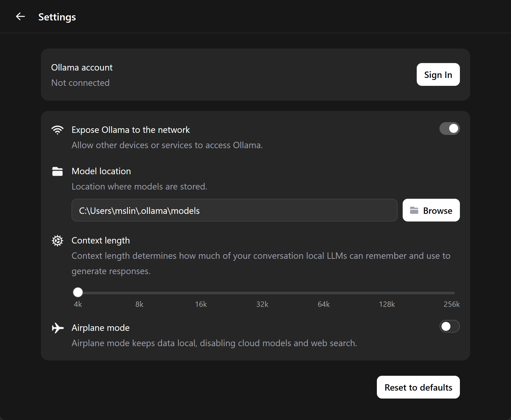The width and height of the screenshot is (511, 420).
Task: Click the Context length gear icon
Action: [57, 241]
